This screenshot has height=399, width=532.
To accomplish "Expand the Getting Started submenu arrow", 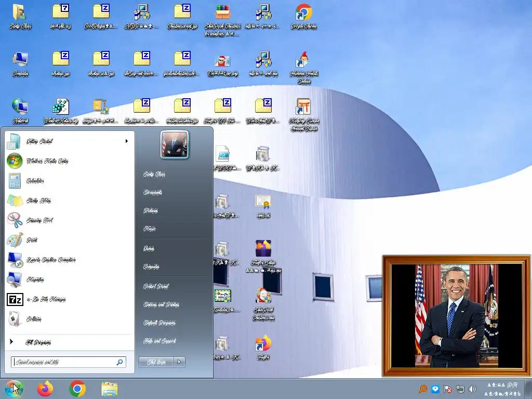I will coord(127,141).
